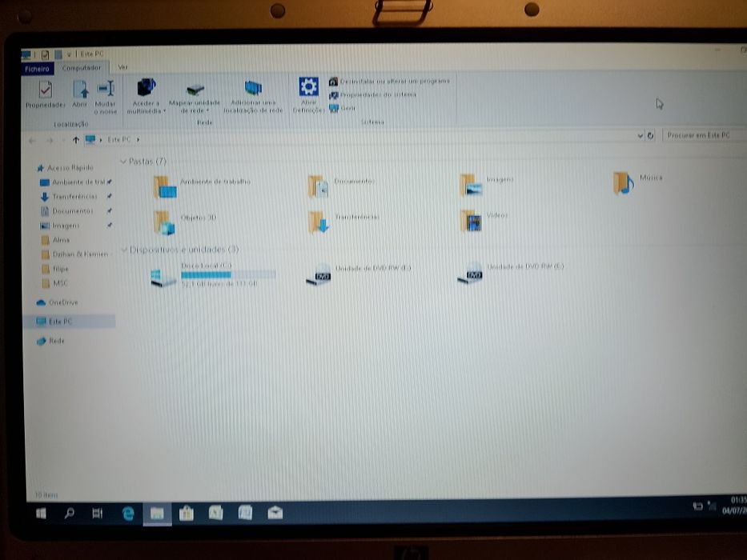This screenshot has height=560, width=747.
Task: Open Mail app from taskbar
Action: point(275,513)
